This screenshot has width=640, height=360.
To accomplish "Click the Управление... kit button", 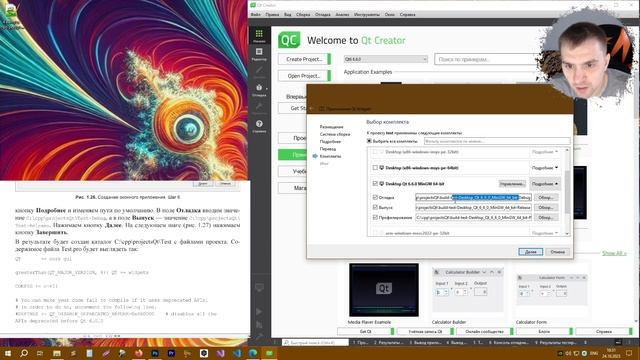I will click(512, 184).
